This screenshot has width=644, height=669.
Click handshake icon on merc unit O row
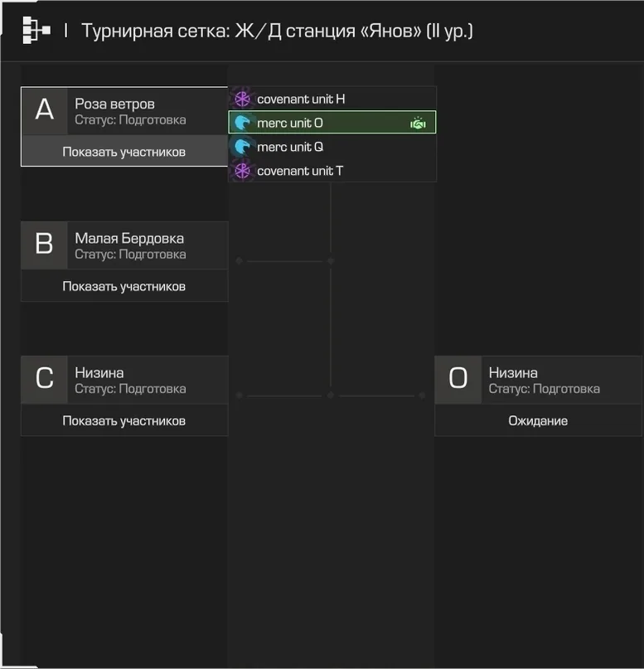click(418, 124)
